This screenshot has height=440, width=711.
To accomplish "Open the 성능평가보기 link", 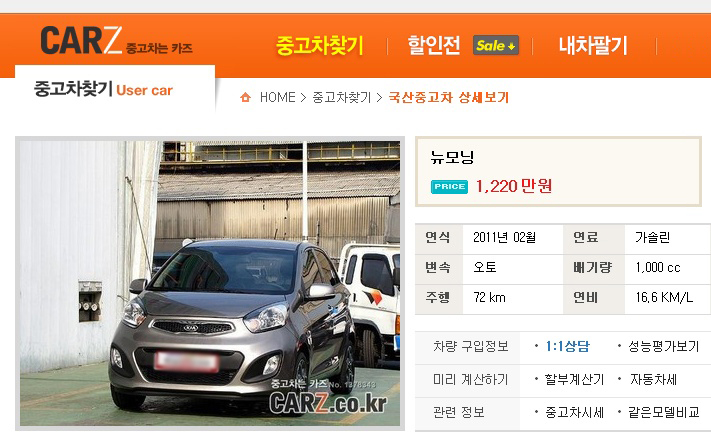I will [x=663, y=347].
